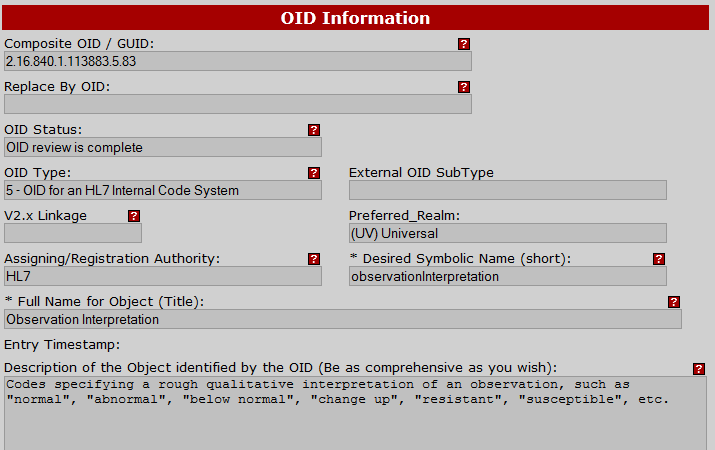
Task: Click the Composite OID / GUID field
Action: (237, 61)
